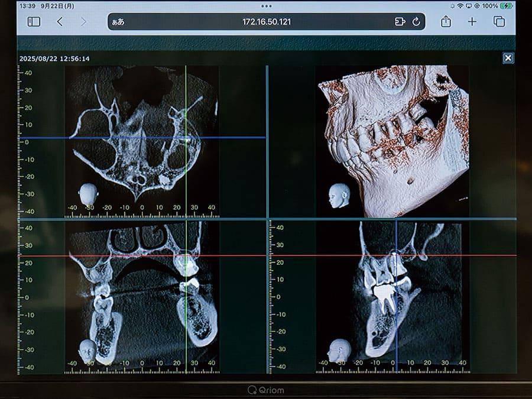Tap the 172.16.50.121 address field

[x=266, y=22]
